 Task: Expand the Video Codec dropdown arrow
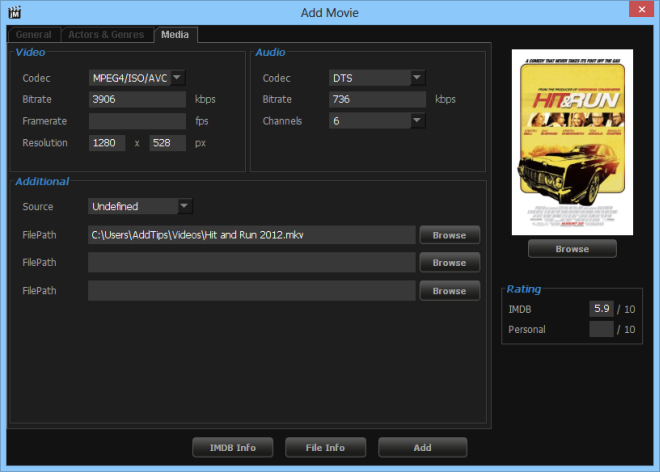177,77
